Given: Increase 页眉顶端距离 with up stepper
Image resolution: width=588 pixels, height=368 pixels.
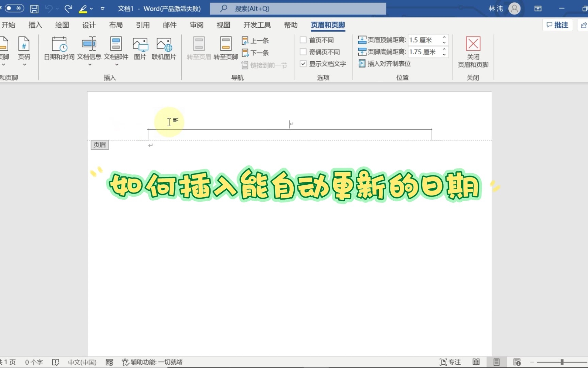Looking at the screenshot, I should 444,37.
